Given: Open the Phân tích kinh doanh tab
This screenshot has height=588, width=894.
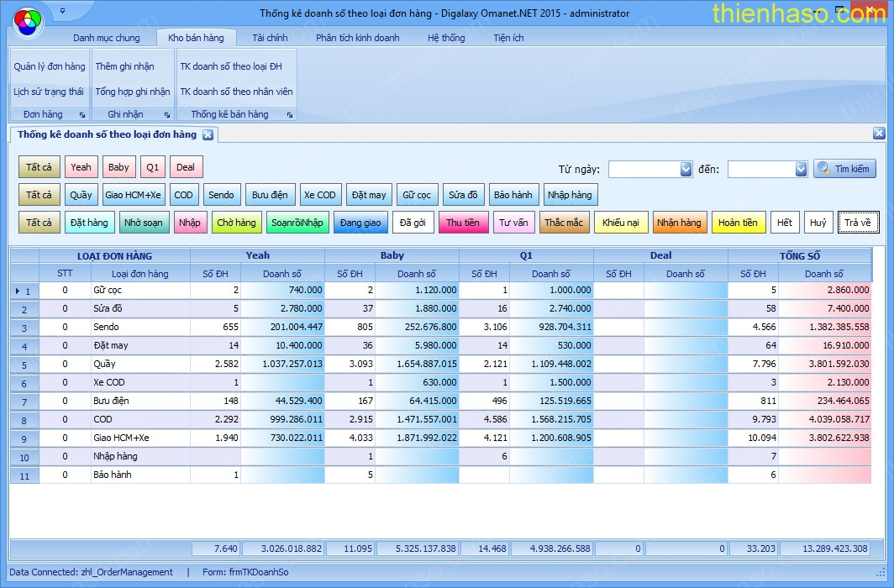Looking at the screenshot, I should 357,38.
